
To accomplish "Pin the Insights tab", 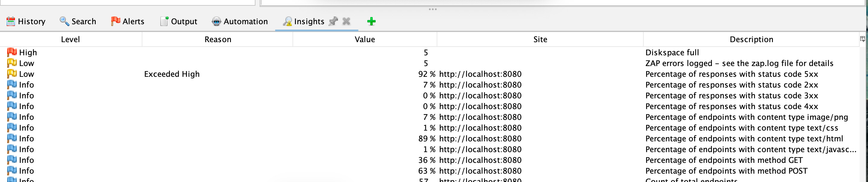I will pos(333,21).
